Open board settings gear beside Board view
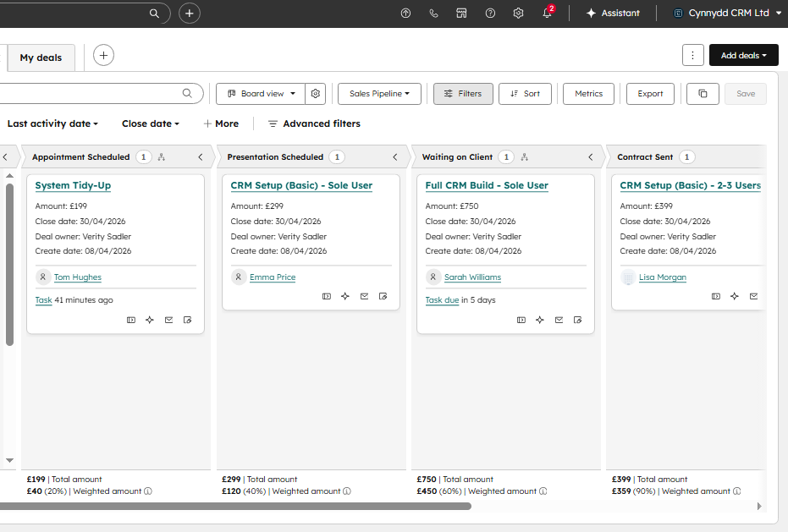The height and width of the screenshot is (532, 788). coord(316,93)
